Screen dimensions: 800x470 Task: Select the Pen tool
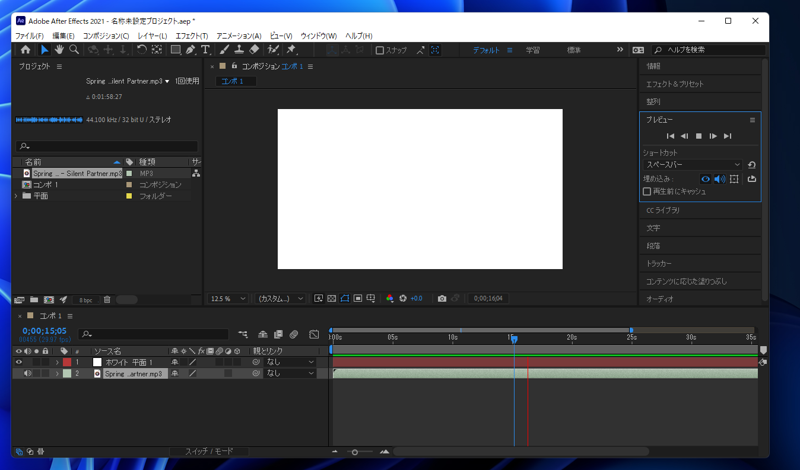coord(190,50)
